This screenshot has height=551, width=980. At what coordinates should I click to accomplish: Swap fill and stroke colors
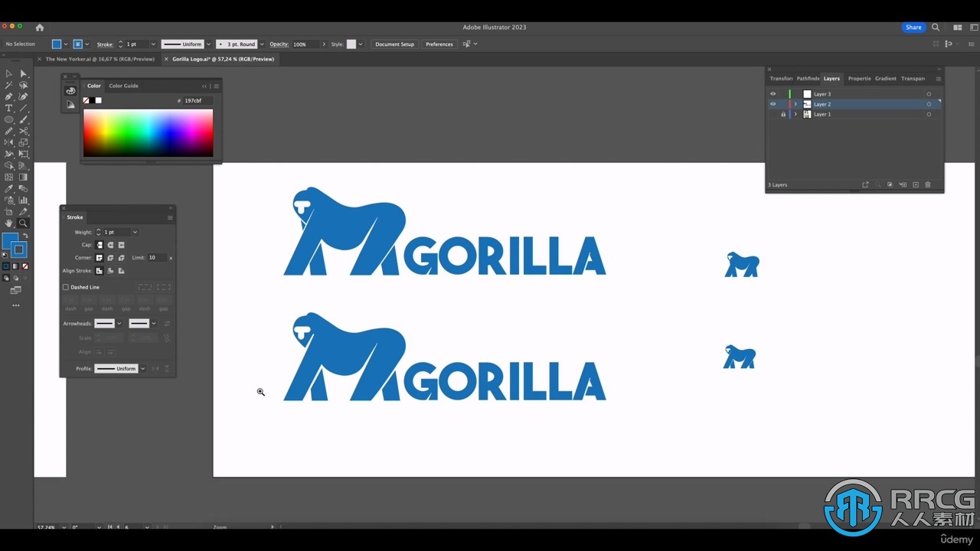click(x=24, y=236)
